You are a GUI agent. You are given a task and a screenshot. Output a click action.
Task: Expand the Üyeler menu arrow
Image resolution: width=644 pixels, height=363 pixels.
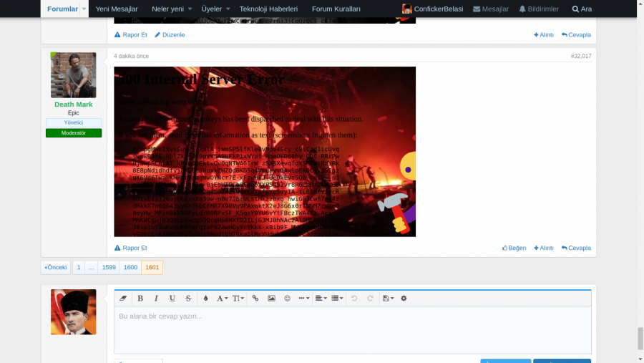[x=228, y=9]
